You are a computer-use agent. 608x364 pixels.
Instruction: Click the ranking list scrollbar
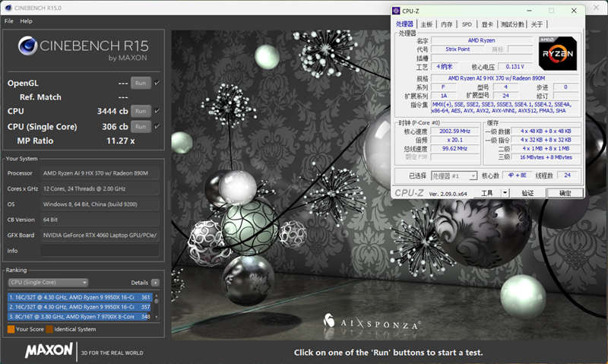157,307
